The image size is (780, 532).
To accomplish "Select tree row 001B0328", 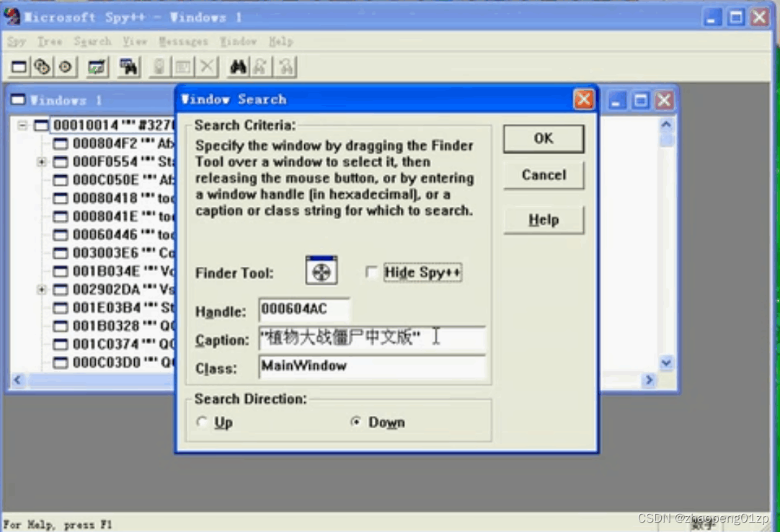I will click(123, 326).
